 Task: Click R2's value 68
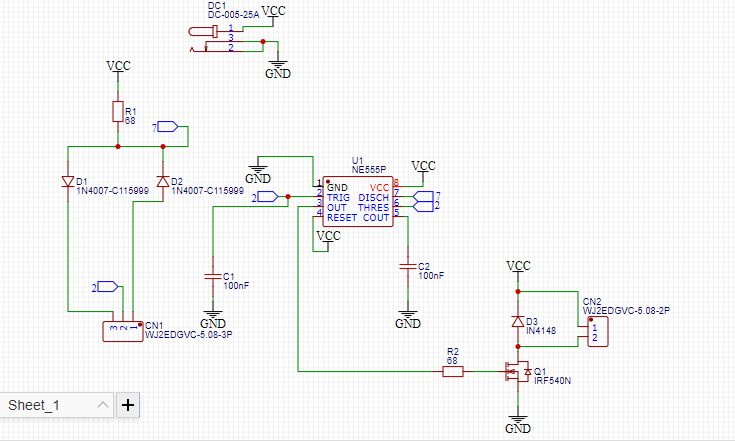coord(452,360)
